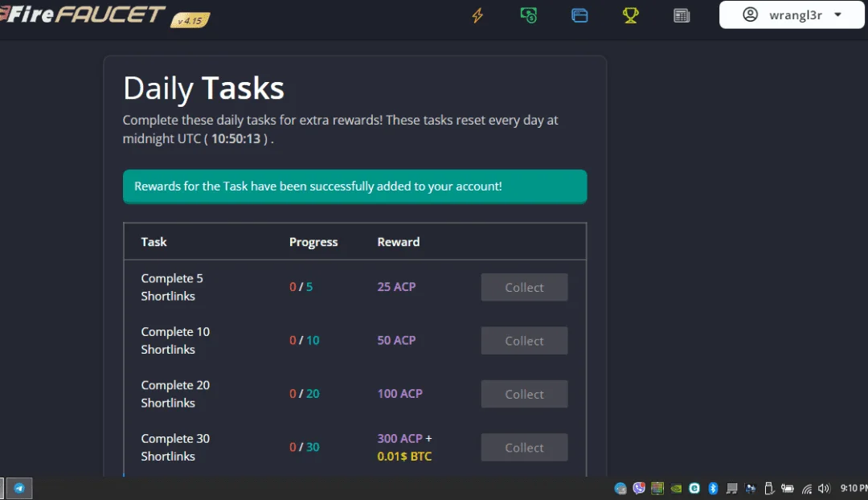Click the USB safely remove tray icon
Viewport: 868px width, 500px height.
pyautogui.click(x=769, y=488)
